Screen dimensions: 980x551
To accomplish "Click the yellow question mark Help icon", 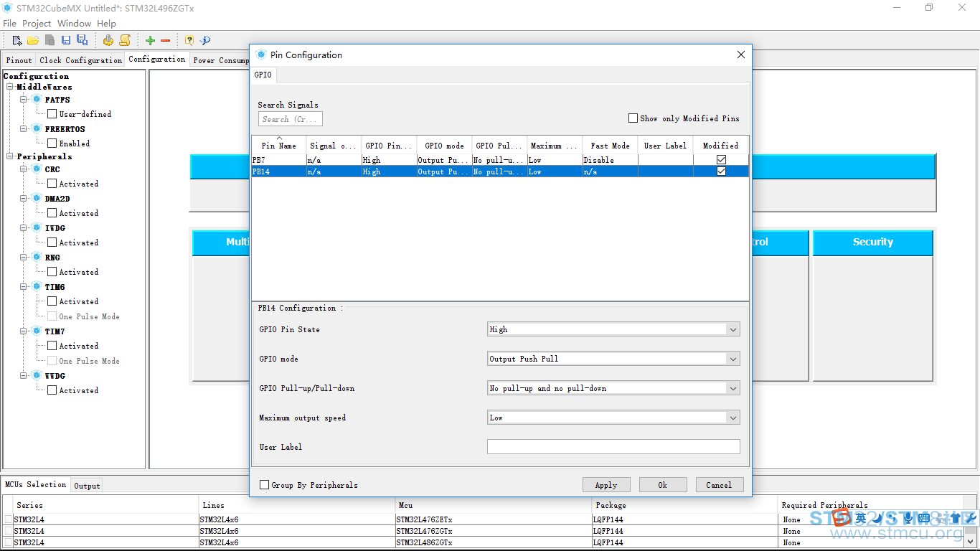I will coord(189,41).
